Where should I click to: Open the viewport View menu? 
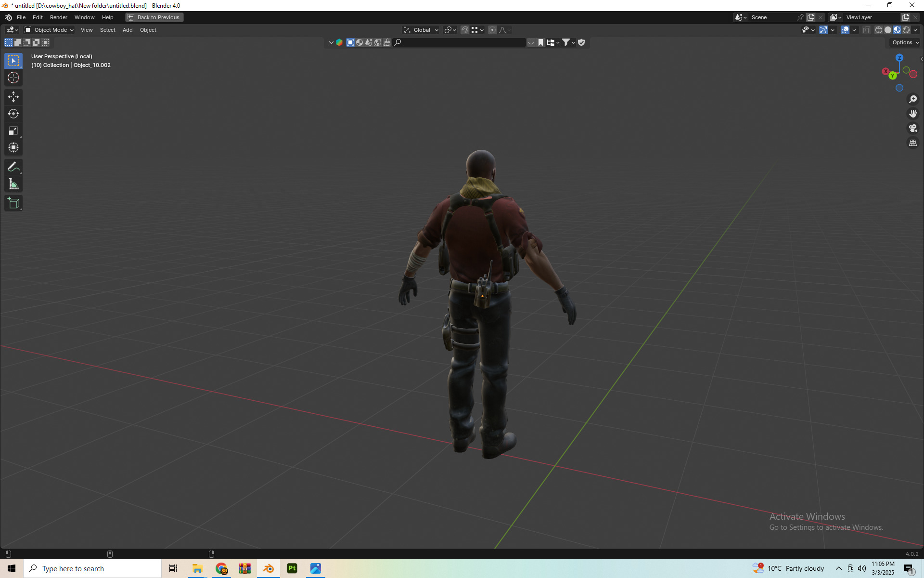87,30
